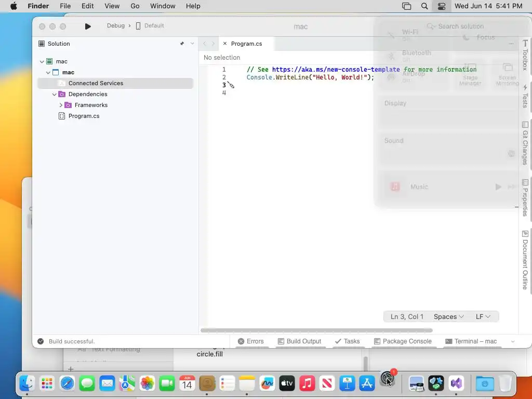The image size is (532, 399).
Task: Click the Dependencies purple folder icon
Action: pyautogui.click(x=62, y=94)
